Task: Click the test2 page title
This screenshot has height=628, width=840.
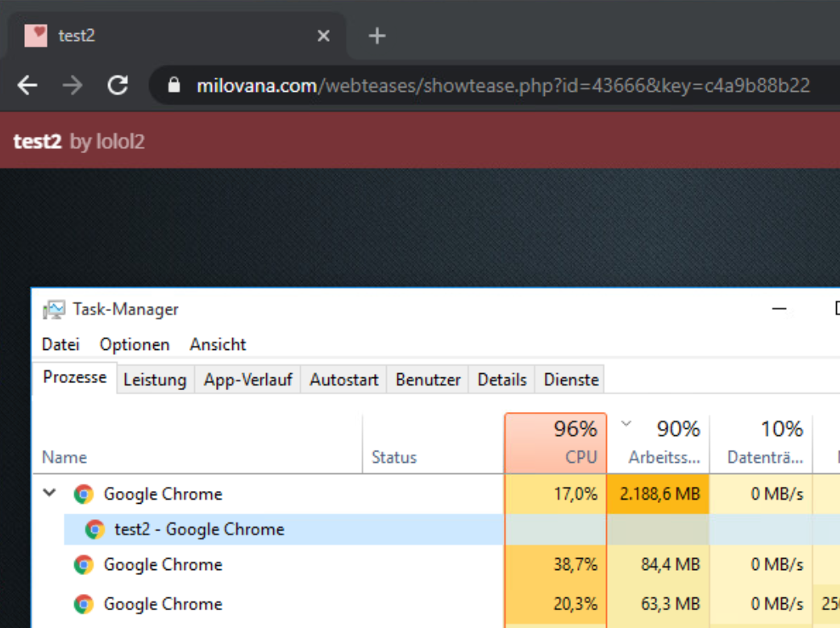Action: (38, 141)
